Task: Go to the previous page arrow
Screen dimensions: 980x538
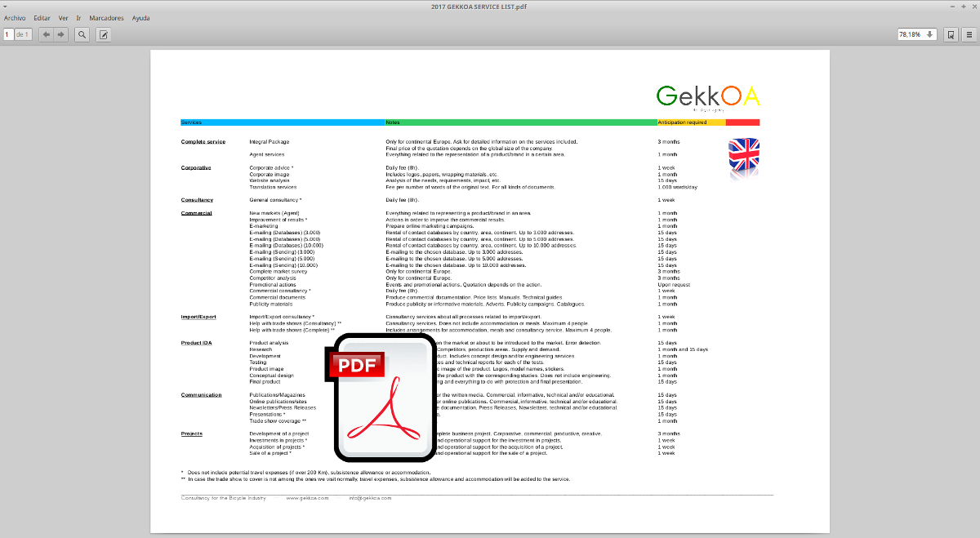Action: coord(47,34)
